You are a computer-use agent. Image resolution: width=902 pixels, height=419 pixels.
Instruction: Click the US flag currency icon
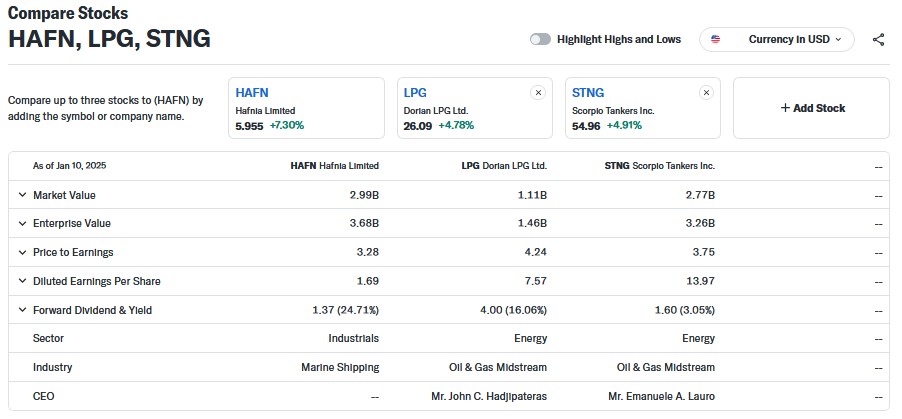[x=715, y=40]
